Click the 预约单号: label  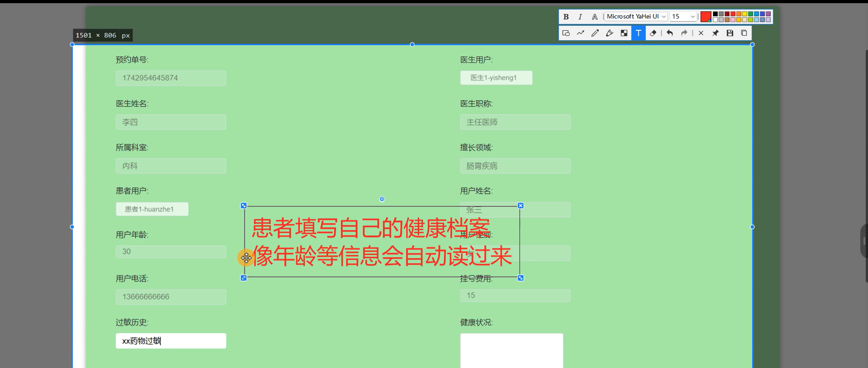pos(132,60)
